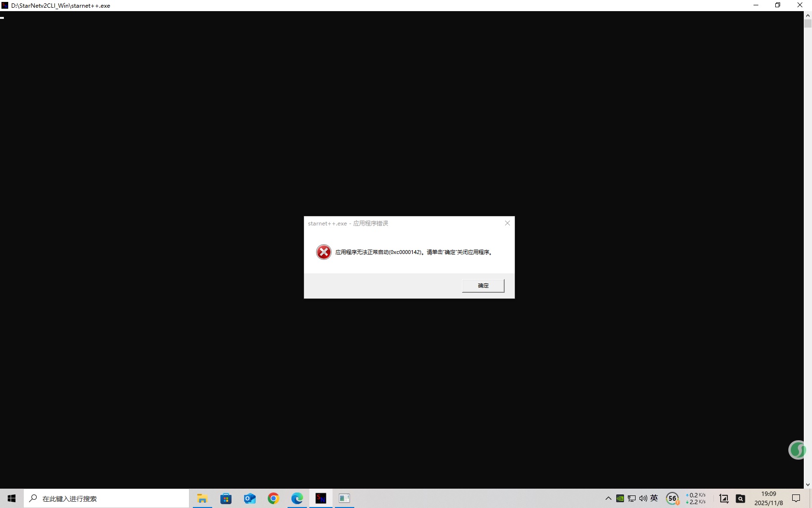The image size is (812, 508).
Task: Open the NVIDIA tray icon
Action: point(620,498)
